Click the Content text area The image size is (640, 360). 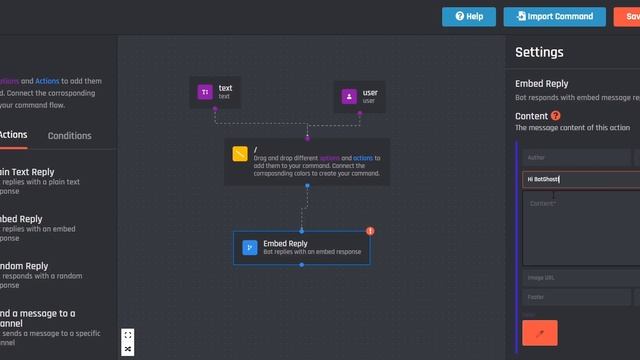tap(581, 229)
